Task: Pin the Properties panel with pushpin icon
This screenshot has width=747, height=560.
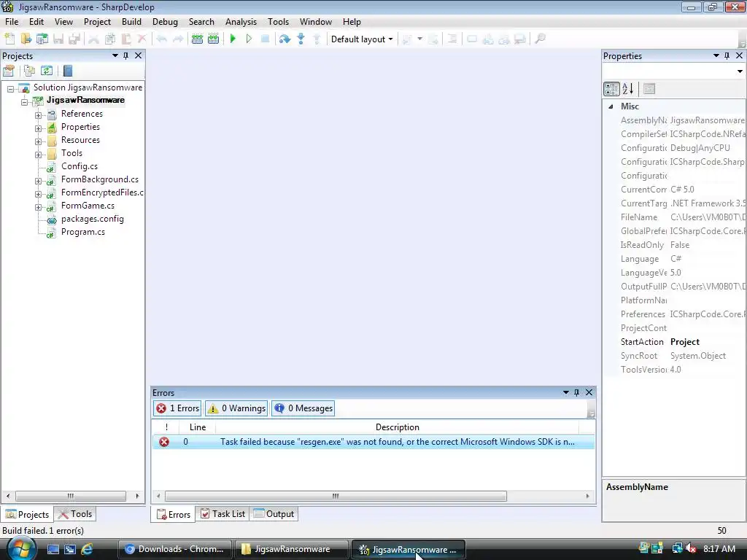Action: pyautogui.click(x=727, y=55)
